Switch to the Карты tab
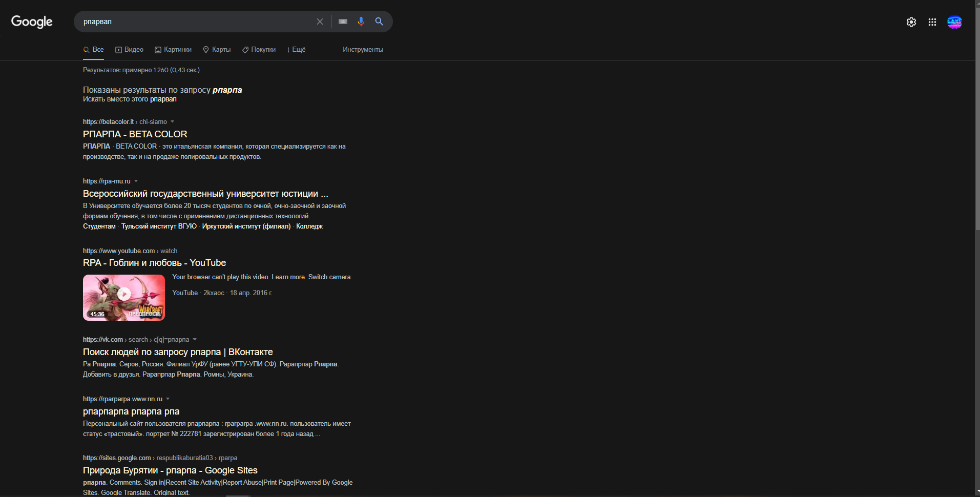 point(217,50)
